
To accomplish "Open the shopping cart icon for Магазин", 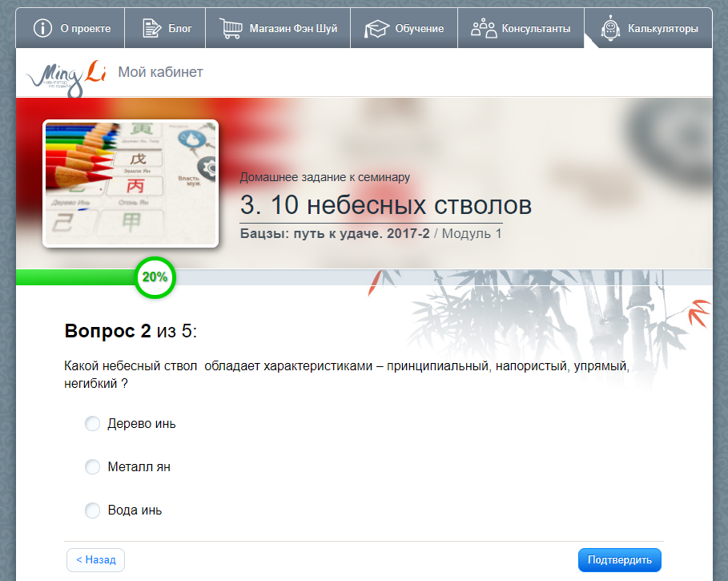I will point(231,29).
